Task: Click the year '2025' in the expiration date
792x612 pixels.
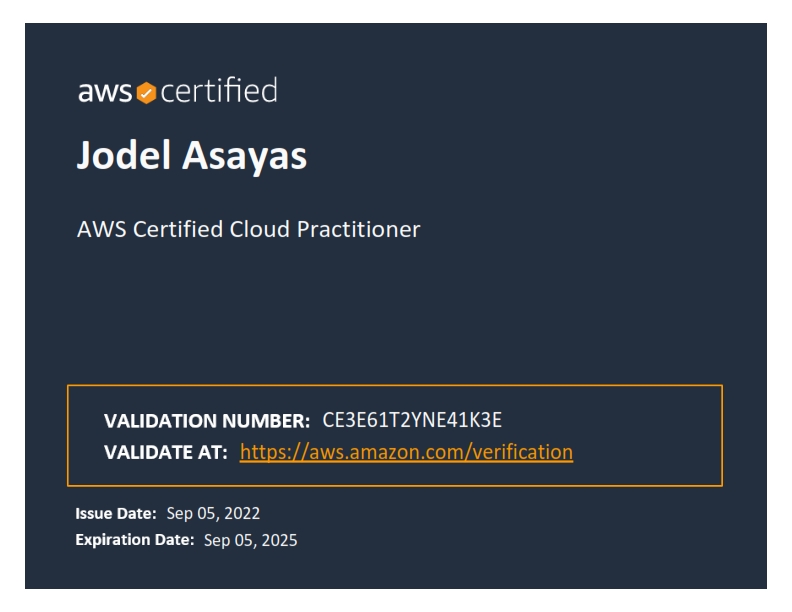Action: (x=279, y=540)
